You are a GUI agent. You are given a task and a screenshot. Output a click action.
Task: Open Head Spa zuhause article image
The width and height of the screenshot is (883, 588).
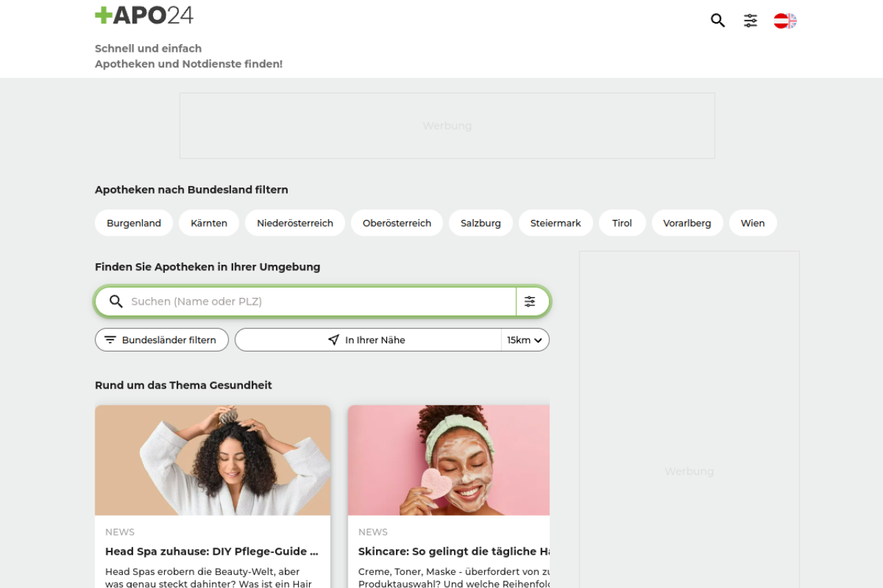(212, 460)
